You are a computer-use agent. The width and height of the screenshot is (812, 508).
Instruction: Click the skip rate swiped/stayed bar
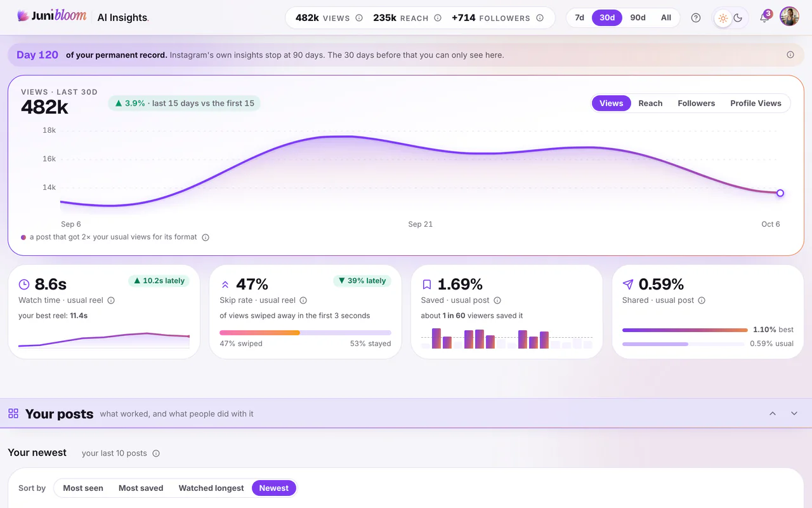tap(305, 333)
